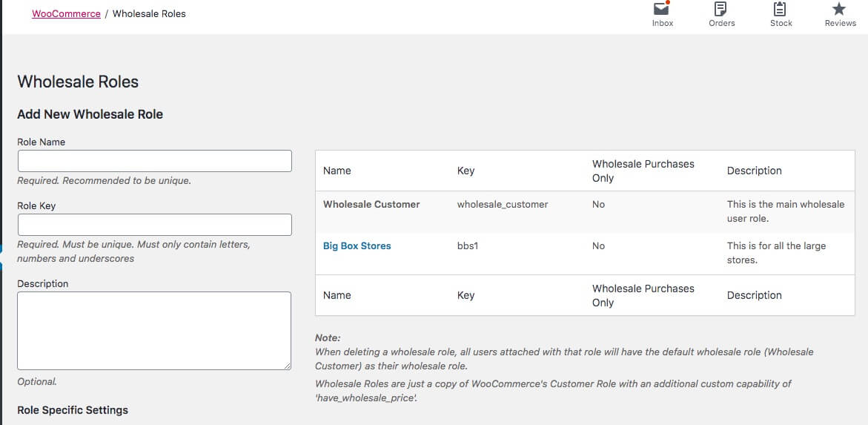The width and height of the screenshot is (868, 425).
Task: Click the Name header atop the table
Action: [337, 171]
